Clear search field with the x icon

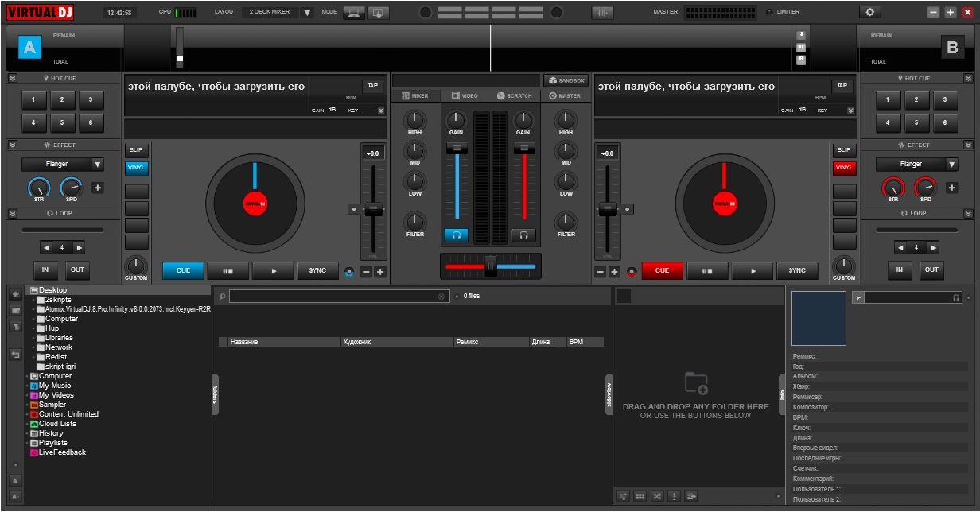tap(441, 297)
